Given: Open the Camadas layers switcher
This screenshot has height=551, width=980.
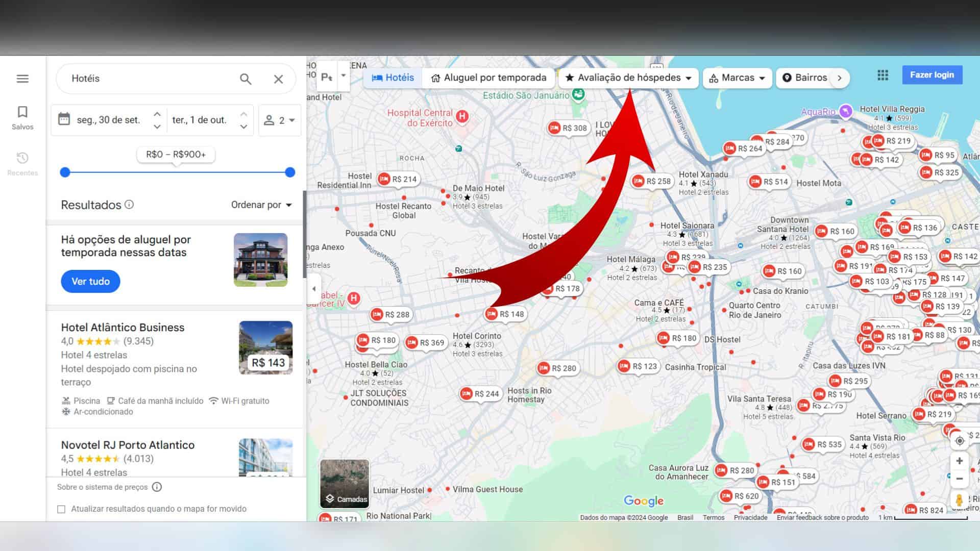Looking at the screenshot, I should point(345,484).
